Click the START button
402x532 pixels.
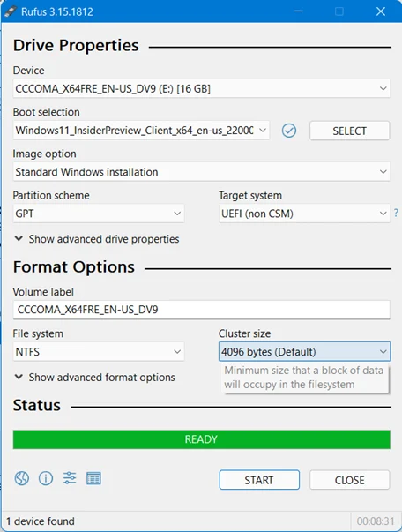(259, 480)
